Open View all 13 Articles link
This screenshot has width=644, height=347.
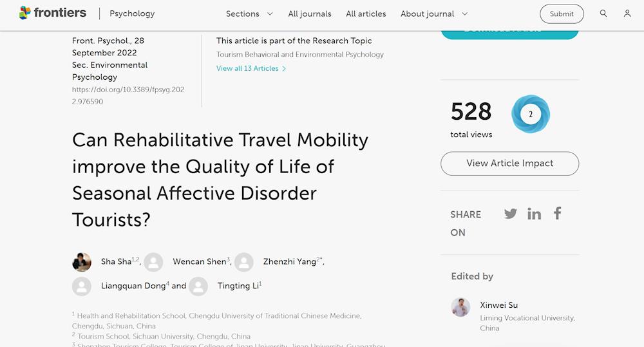pos(251,68)
